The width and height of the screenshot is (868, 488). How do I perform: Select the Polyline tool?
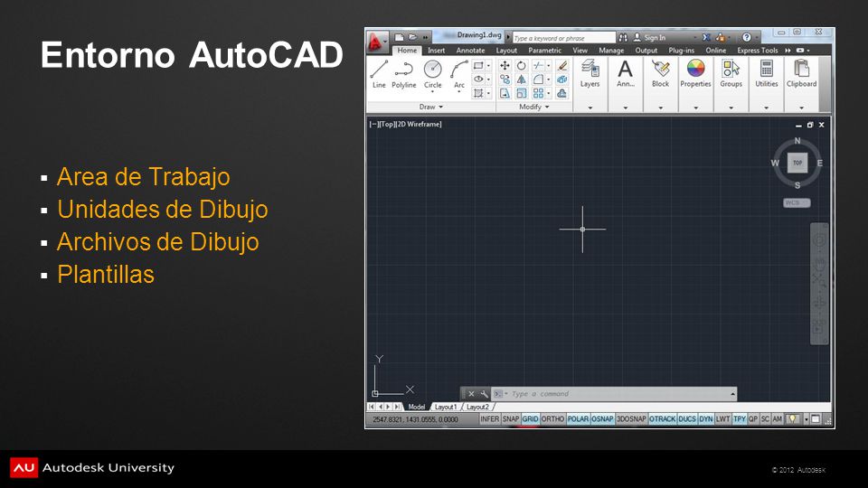[x=403, y=74]
